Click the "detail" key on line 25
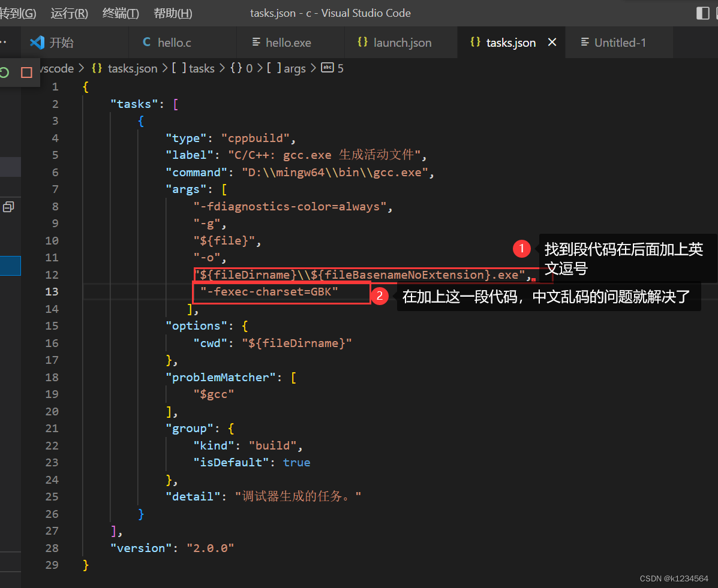This screenshot has height=588, width=718. coord(193,497)
